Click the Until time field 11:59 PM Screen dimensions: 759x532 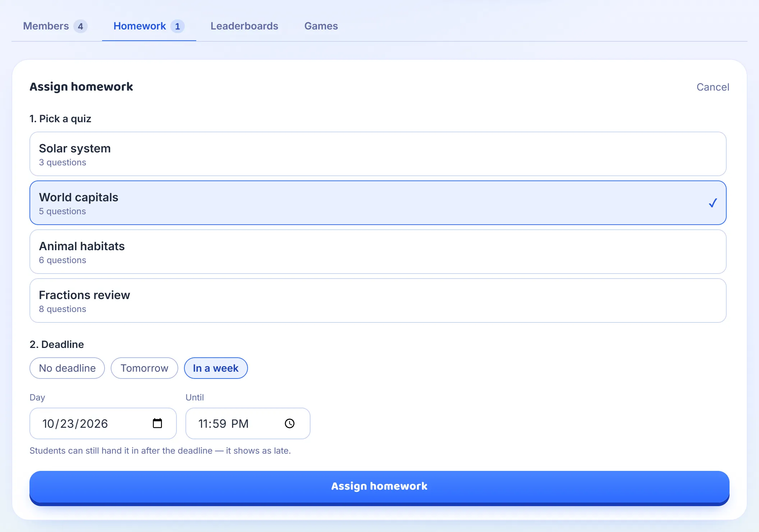coord(248,423)
